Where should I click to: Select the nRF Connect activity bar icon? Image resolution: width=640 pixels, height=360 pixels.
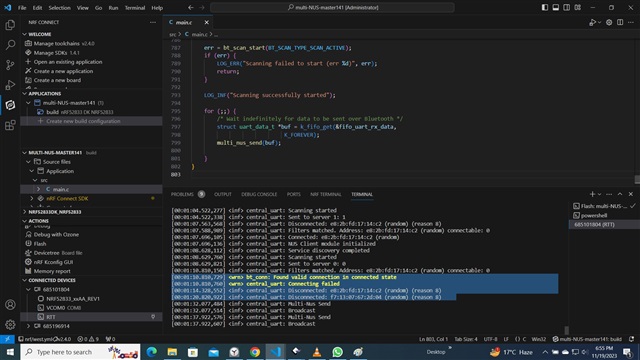(10, 105)
